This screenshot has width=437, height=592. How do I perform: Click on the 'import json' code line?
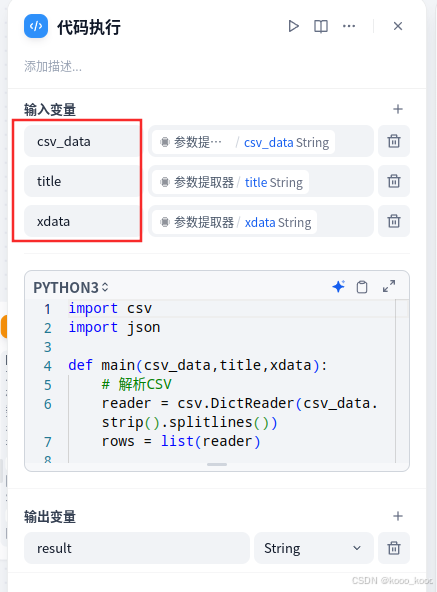114,327
